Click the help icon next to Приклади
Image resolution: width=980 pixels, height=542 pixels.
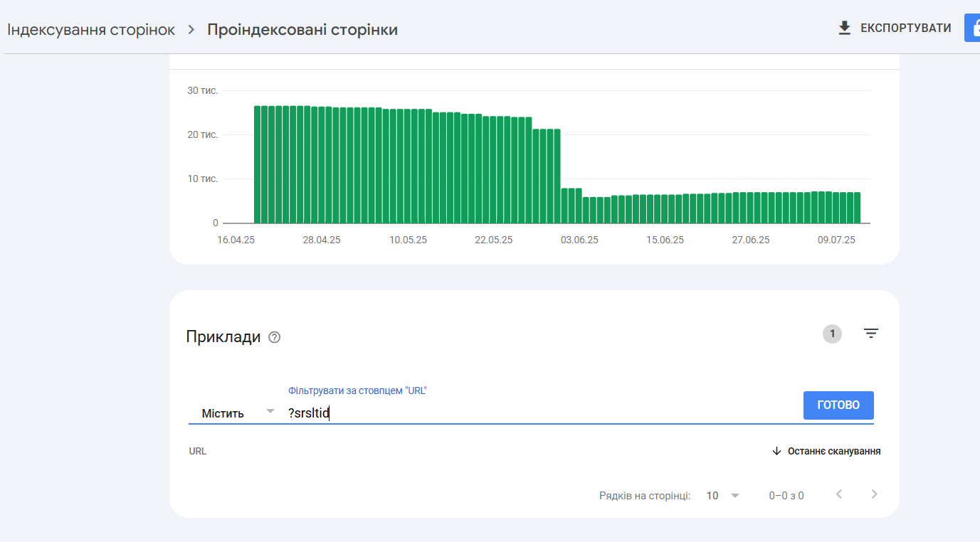pyautogui.click(x=275, y=337)
